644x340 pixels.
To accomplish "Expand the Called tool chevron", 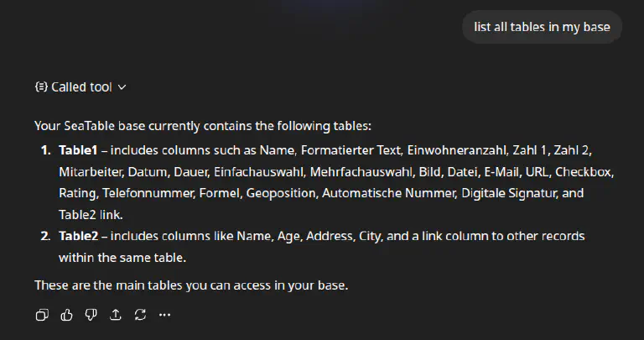I will click(x=122, y=86).
